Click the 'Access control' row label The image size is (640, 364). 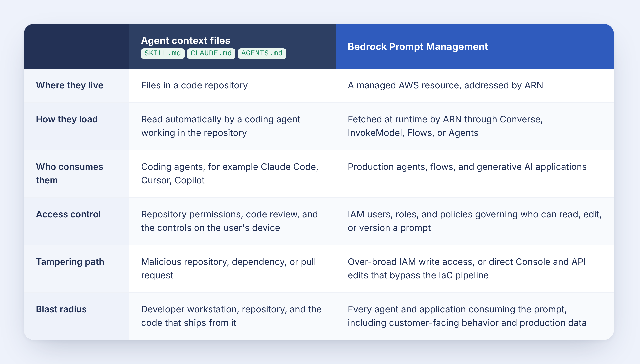click(x=68, y=214)
